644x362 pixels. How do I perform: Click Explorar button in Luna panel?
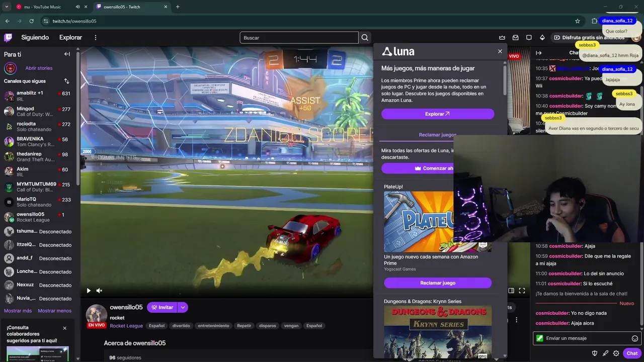click(x=437, y=114)
